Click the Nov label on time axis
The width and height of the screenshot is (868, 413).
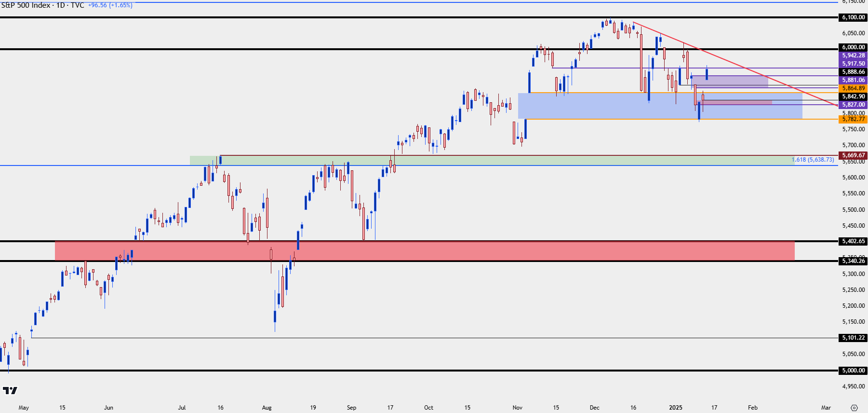[517, 408]
